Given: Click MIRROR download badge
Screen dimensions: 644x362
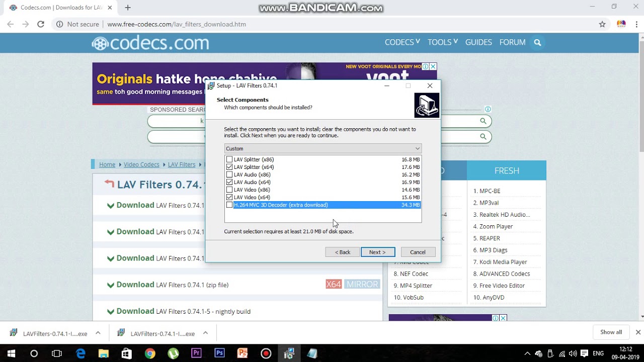Looking at the screenshot, I should 362,285.
